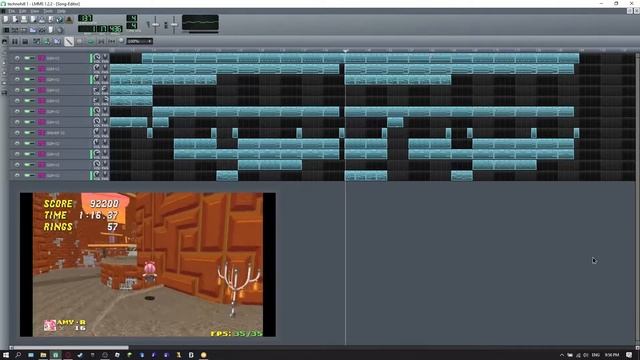Image resolution: width=640 pixels, height=360 pixels.
Task: Toggle loop points button
Action: tap(101, 41)
